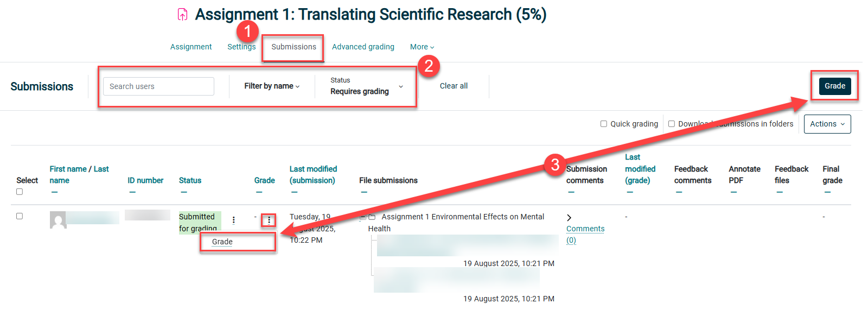Screen dimensions: 868x322
Task: Click the dark Grade button
Action: (x=835, y=86)
